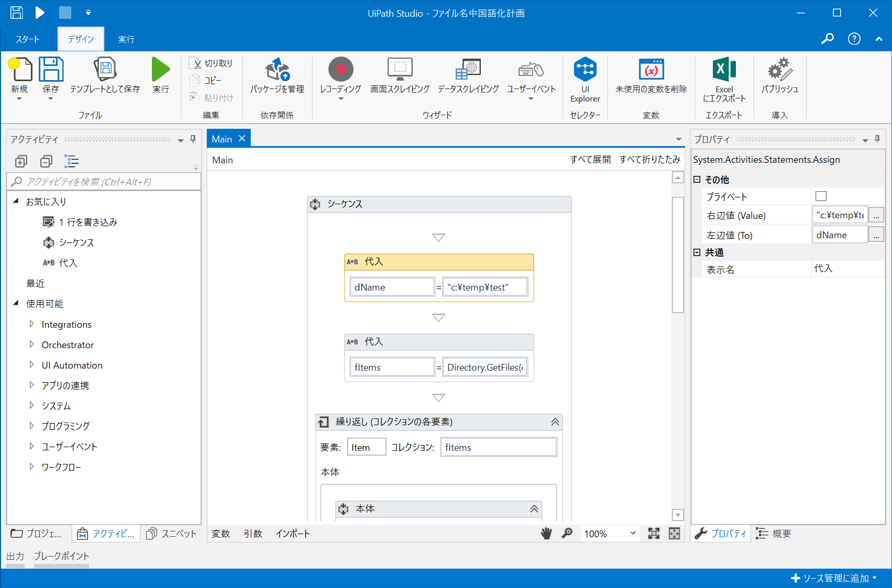The width and height of the screenshot is (892, 588).
Task: Open the インポート panel
Action: pyautogui.click(x=293, y=534)
